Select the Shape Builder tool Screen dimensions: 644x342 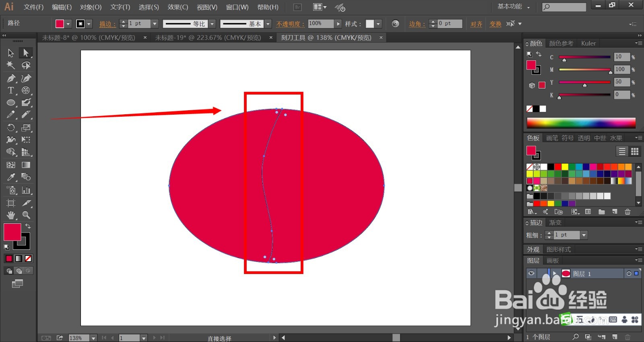tap(11, 152)
